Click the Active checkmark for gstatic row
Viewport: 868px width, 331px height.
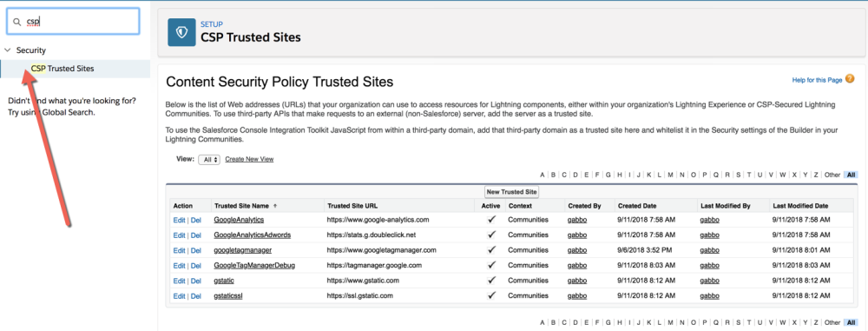(491, 281)
